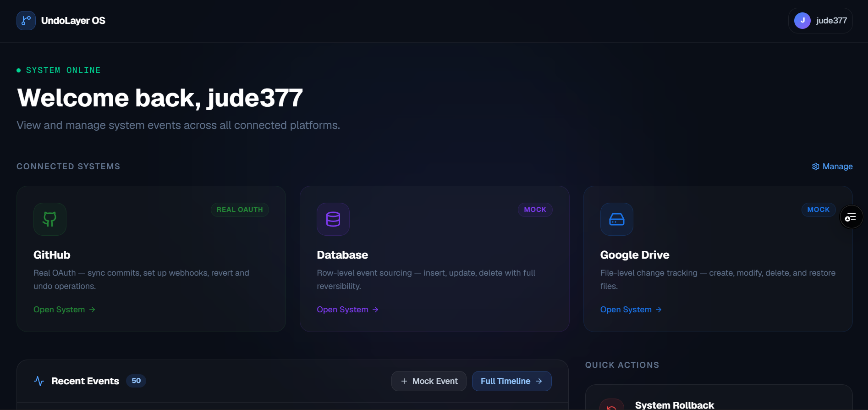Click the Recent Events count badge 50

point(136,381)
